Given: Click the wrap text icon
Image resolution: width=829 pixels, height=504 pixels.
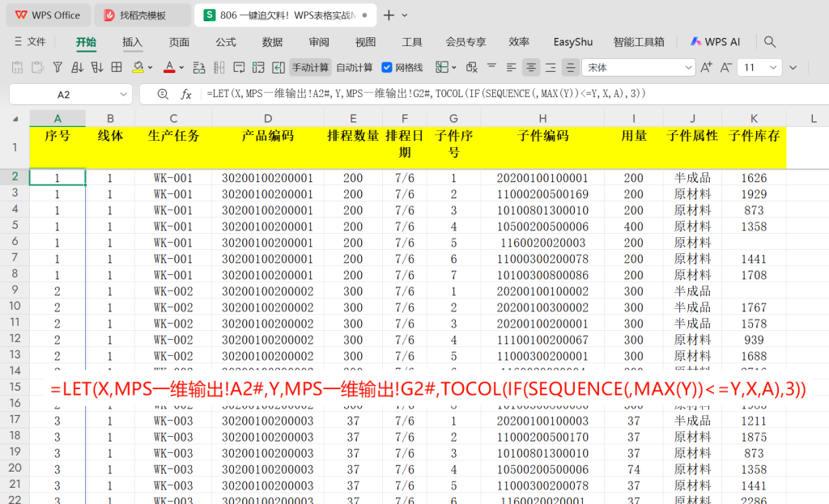Looking at the screenshot, I should [239, 68].
